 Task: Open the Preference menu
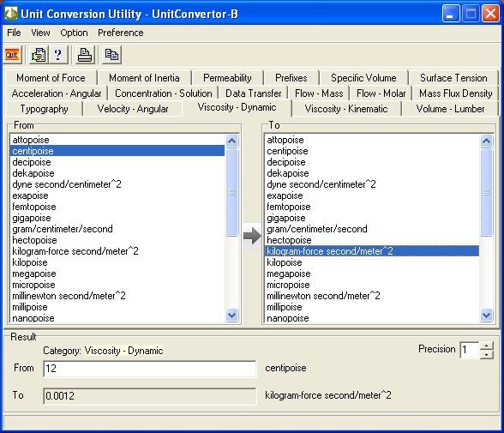tap(121, 33)
